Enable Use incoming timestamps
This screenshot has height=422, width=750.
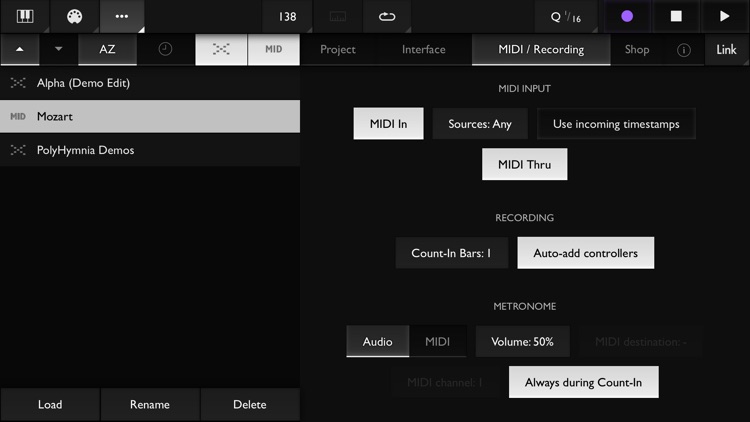[616, 123]
